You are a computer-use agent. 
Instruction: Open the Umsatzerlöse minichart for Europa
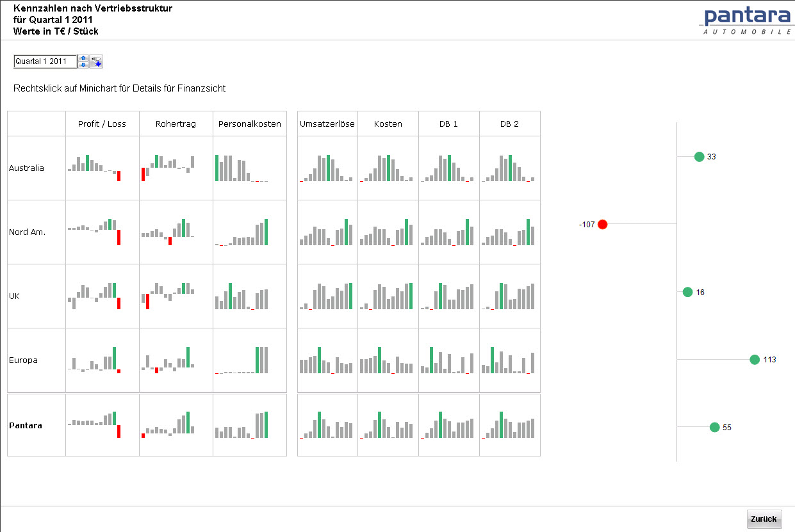327,359
